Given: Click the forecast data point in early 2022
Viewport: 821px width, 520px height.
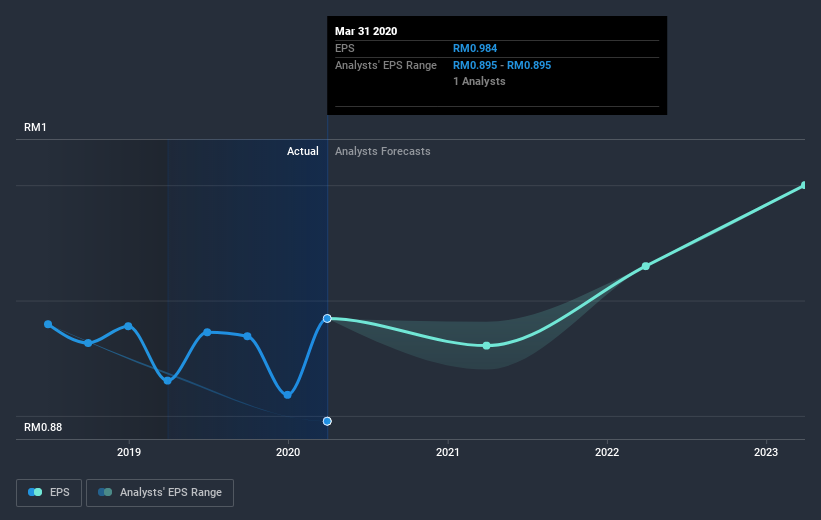Looking at the screenshot, I should pos(646,266).
